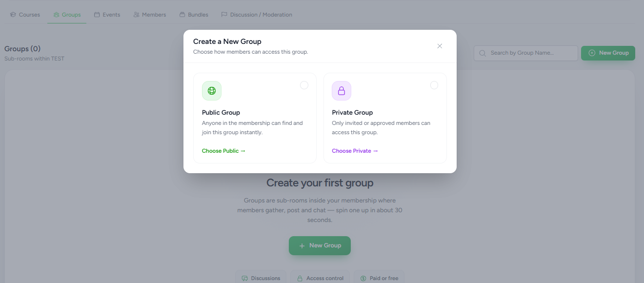Click the green globe Public Group icon
Screen dimensions: 644x283
[x=212, y=91]
